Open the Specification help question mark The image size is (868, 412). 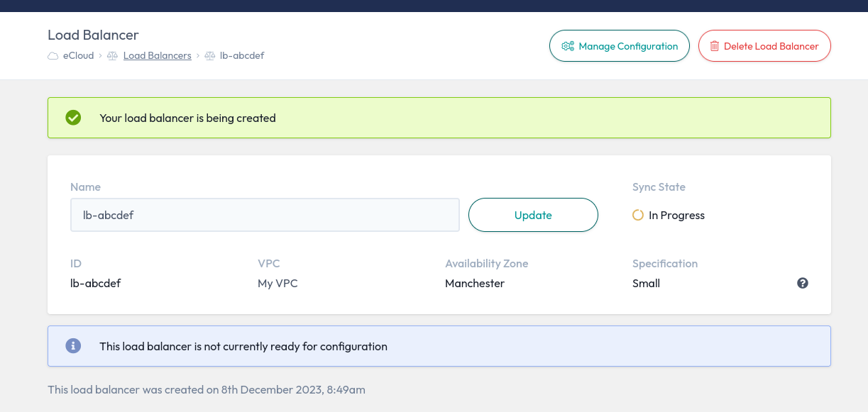click(x=803, y=283)
